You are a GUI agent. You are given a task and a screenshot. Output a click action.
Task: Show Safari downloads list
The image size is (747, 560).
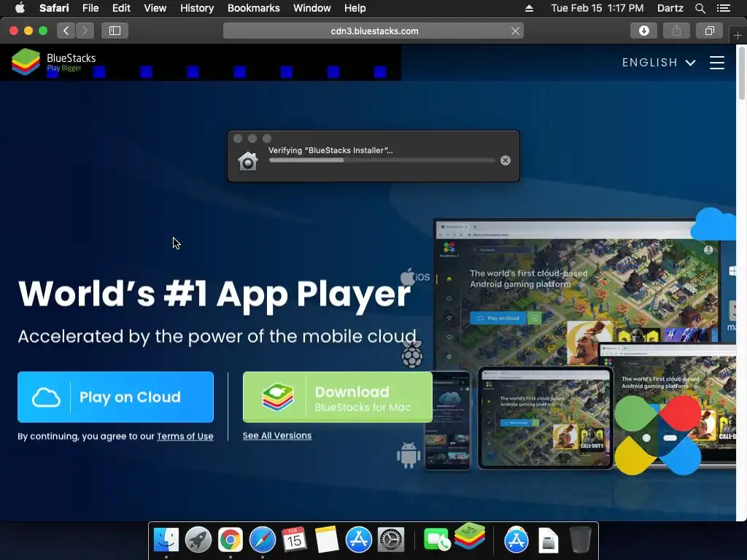(x=643, y=31)
